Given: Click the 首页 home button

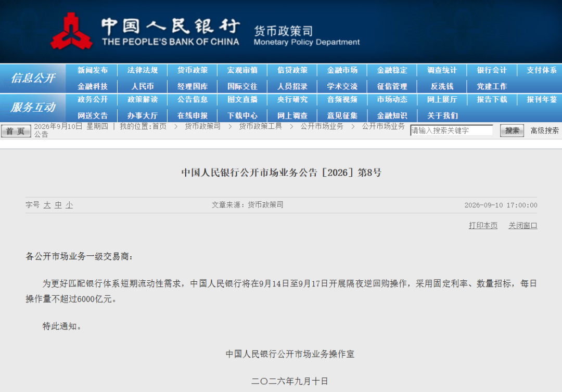Looking at the screenshot, I should coord(16,131).
